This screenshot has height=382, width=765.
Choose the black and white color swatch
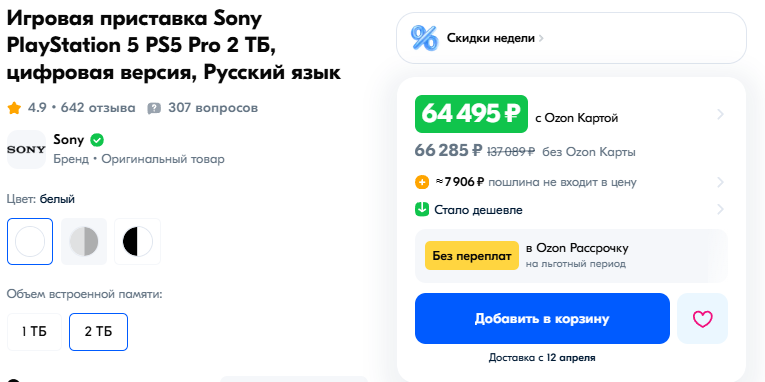(138, 241)
